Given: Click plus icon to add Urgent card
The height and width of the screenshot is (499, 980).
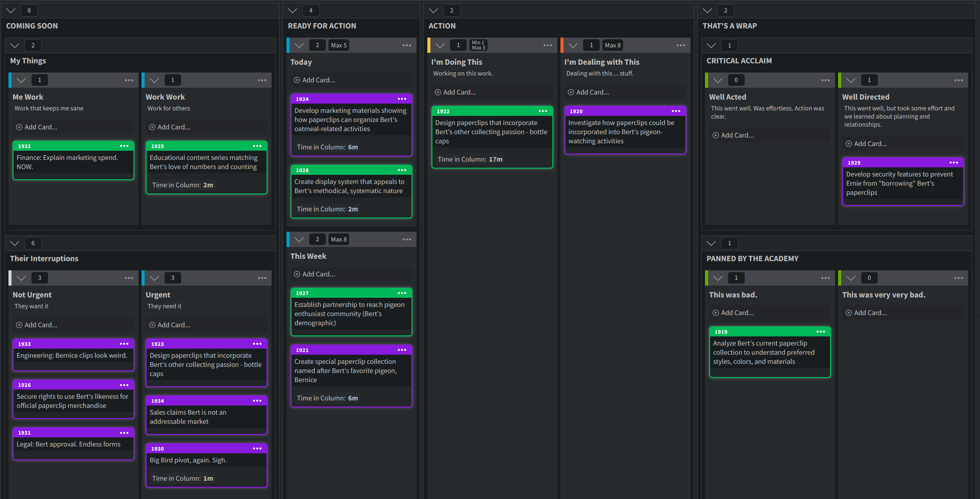Looking at the screenshot, I should (152, 325).
